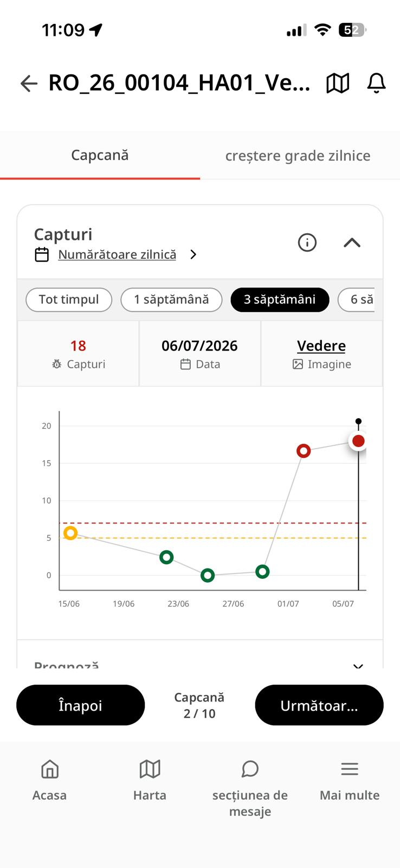
Task: Go to previous trap with Înapoi
Action: tap(81, 705)
